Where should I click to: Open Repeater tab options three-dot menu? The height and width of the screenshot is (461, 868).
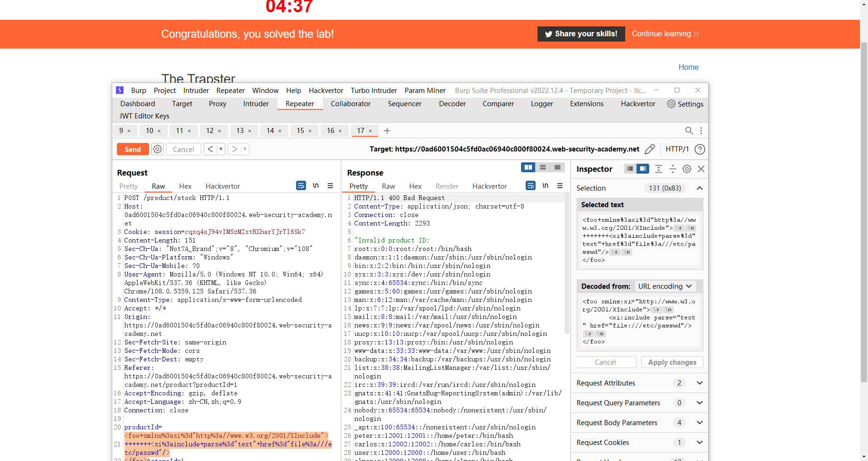701,131
